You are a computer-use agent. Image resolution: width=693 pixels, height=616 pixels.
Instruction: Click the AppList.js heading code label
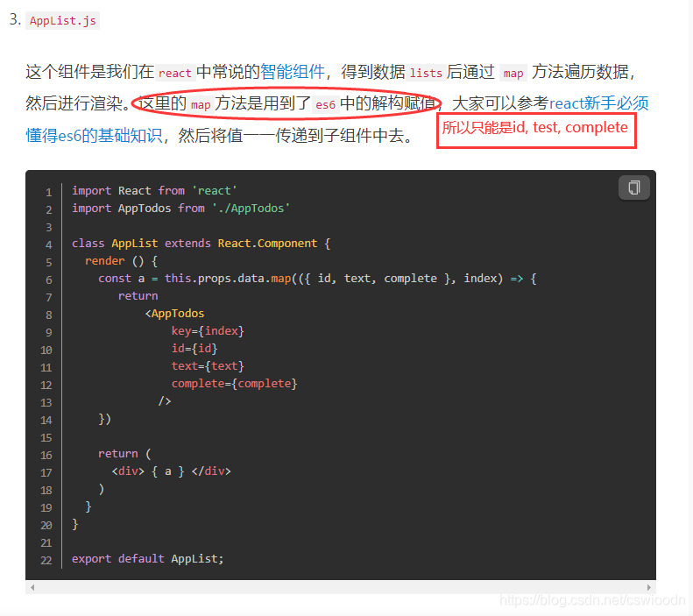tap(63, 21)
